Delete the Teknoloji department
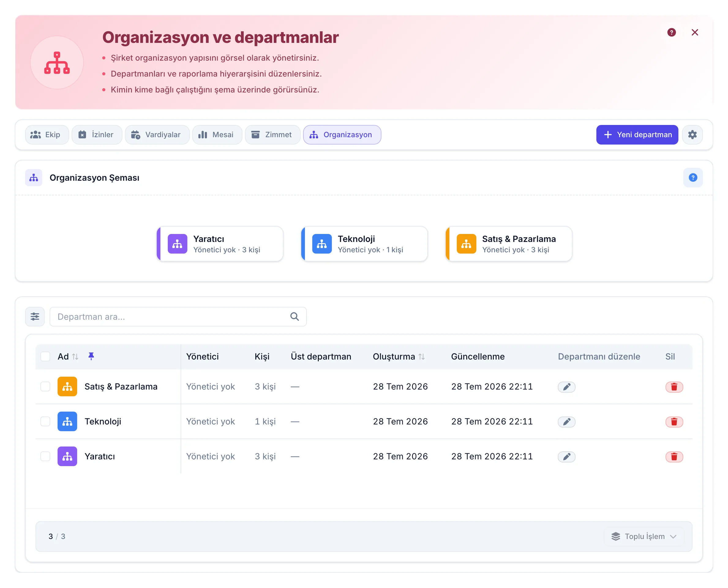 [674, 421]
